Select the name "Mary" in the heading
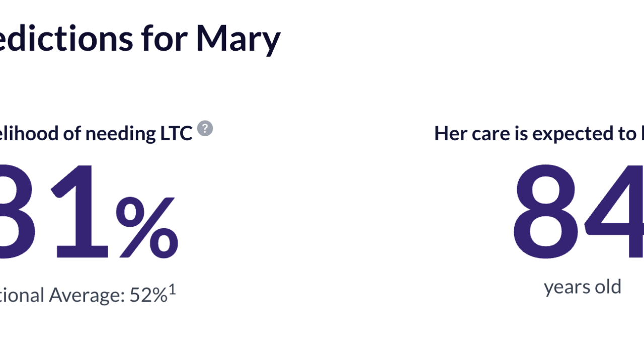Image resolution: width=644 pixels, height=362 pixels. [x=237, y=38]
